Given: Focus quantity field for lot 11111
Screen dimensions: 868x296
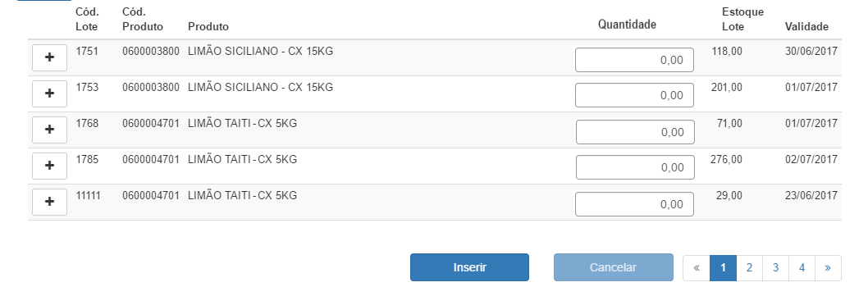Looking at the screenshot, I should click(x=634, y=204).
